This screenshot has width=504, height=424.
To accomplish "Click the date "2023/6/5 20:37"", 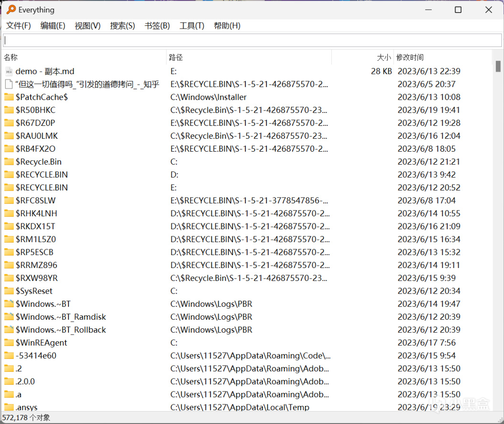I will [427, 84].
